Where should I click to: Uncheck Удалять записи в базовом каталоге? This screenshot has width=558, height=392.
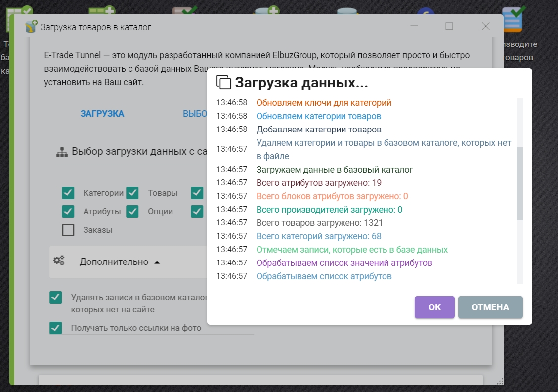click(x=55, y=297)
